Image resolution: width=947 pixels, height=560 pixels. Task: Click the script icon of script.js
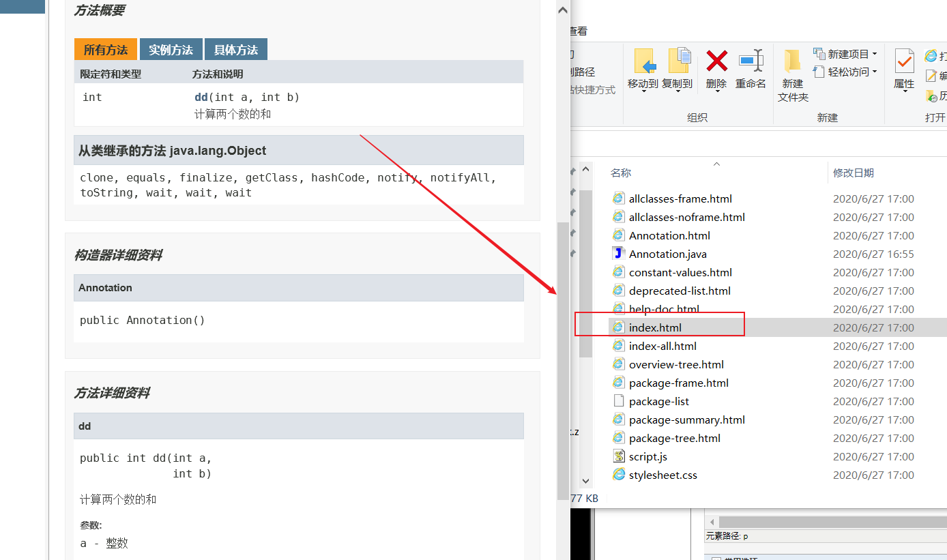coord(619,456)
